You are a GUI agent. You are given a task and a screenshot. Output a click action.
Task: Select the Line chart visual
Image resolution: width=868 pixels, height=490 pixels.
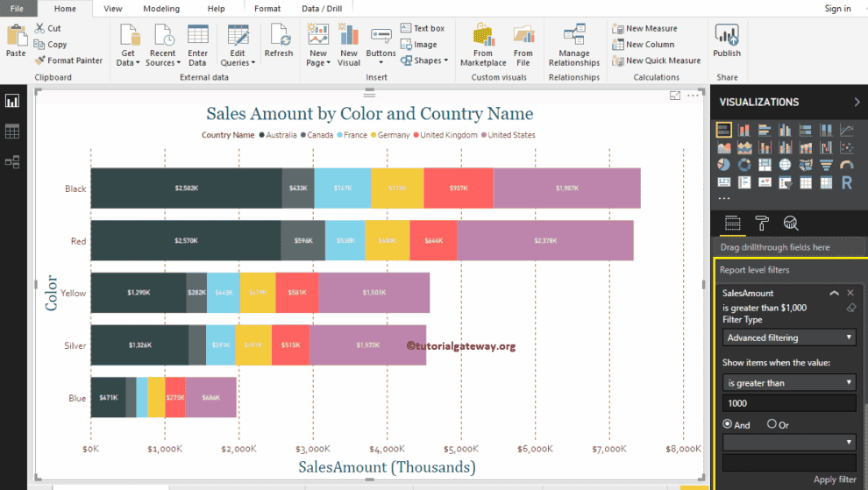tap(846, 130)
